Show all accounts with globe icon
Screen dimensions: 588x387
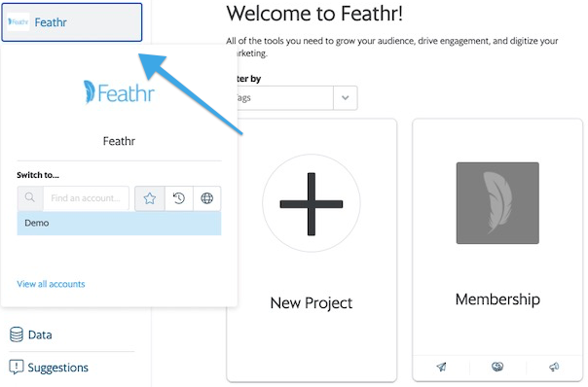pyautogui.click(x=207, y=198)
